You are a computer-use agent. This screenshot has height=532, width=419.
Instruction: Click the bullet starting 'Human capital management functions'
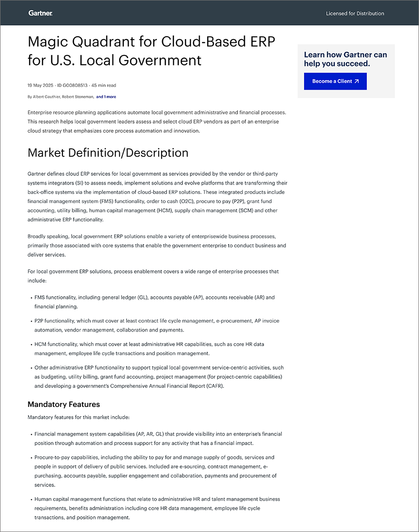(x=157, y=508)
